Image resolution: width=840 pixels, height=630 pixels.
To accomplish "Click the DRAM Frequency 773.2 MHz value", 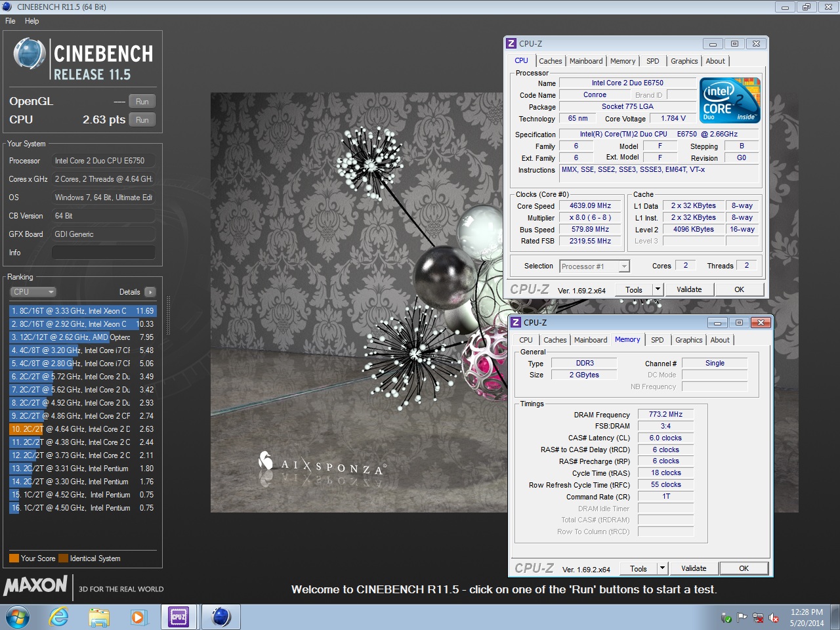I will pos(665,415).
